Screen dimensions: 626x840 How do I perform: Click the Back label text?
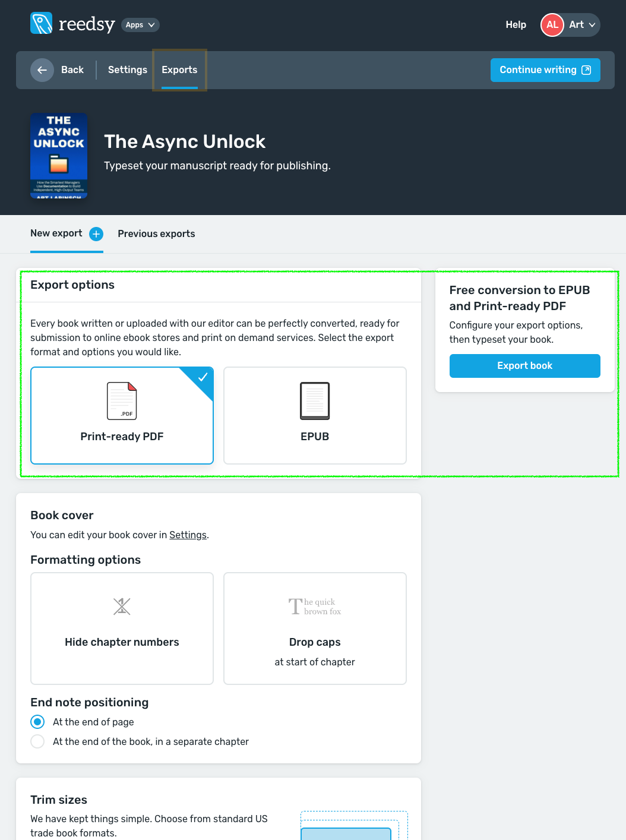pos(72,70)
